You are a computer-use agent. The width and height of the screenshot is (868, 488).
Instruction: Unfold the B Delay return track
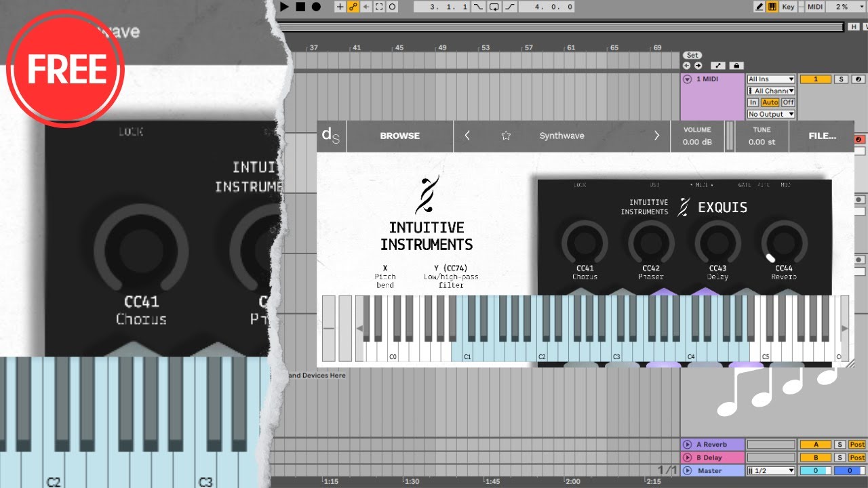point(688,457)
